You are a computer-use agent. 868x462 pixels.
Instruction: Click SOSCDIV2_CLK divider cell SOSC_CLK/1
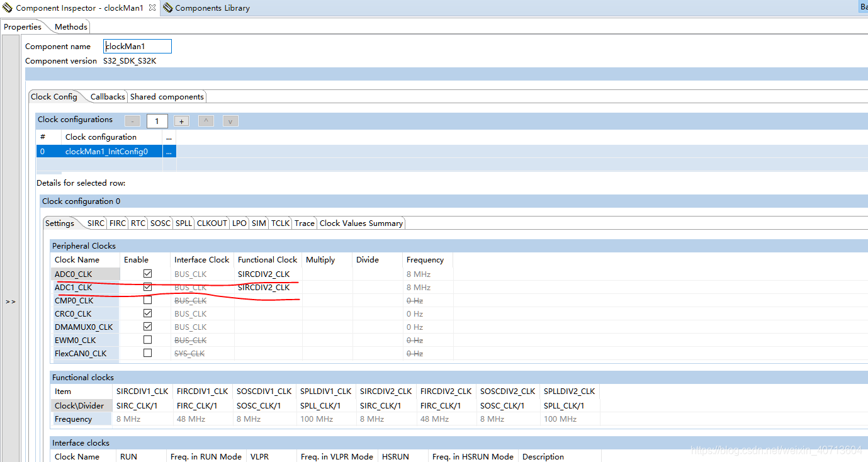[508, 405]
